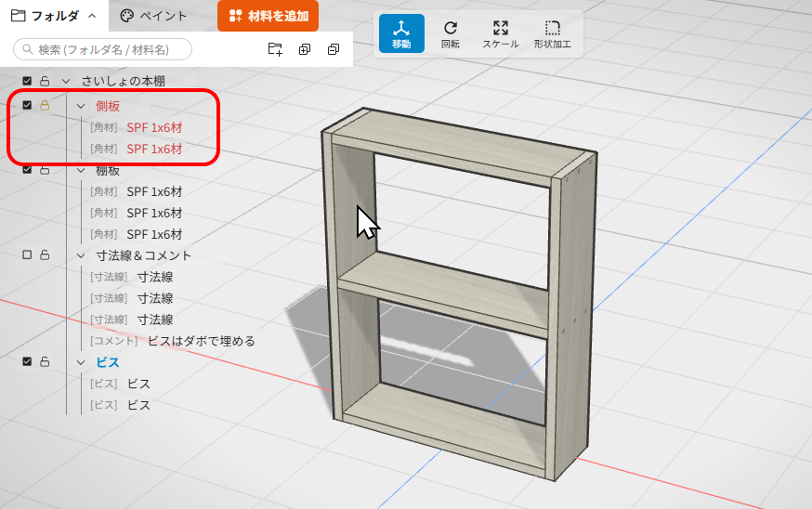Collapse the 寸法線＆コメント folder
This screenshot has height=509, width=812.
click(81, 255)
